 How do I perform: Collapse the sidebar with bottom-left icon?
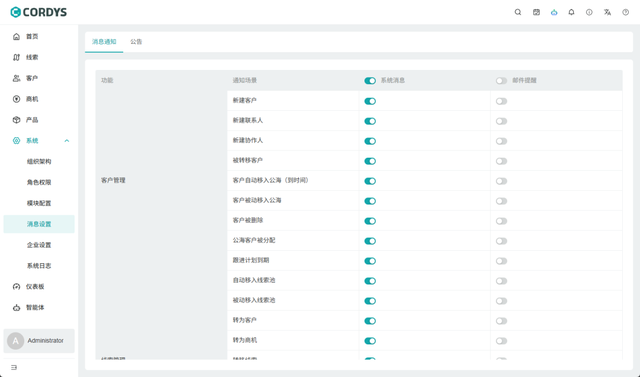pos(14,368)
